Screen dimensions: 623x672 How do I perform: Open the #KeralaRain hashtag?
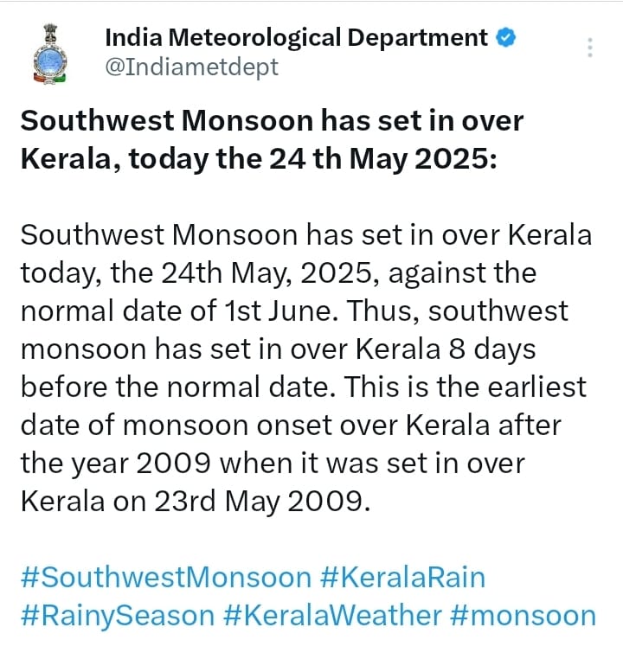402,577
